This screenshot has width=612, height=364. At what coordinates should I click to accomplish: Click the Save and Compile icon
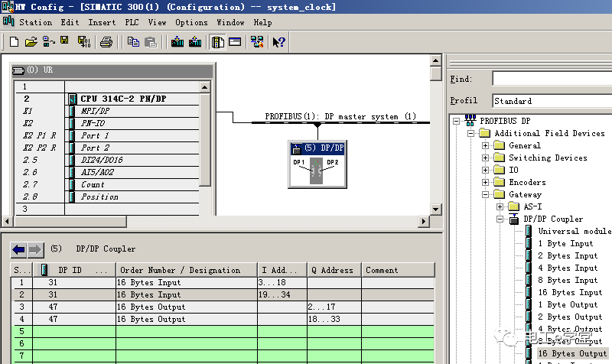(x=84, y=41)
